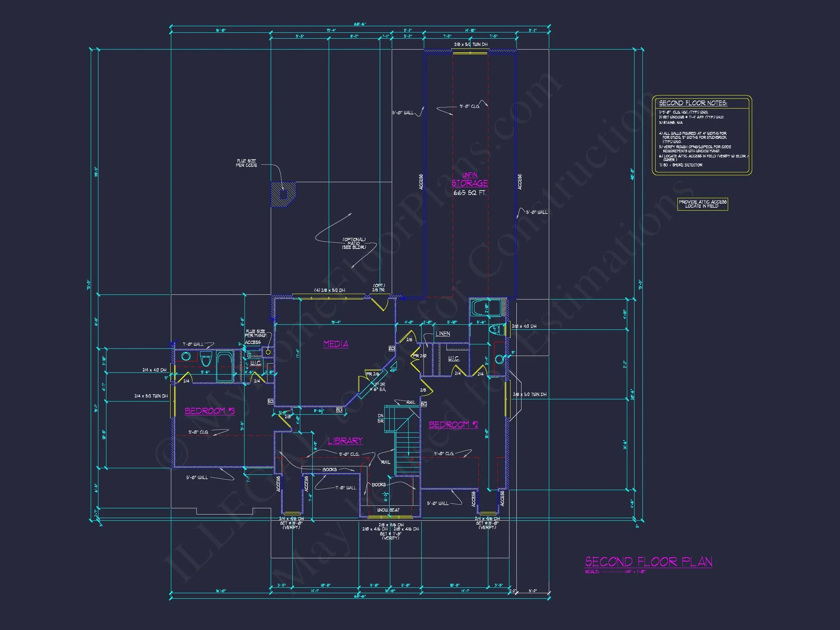Click the round sink in Bedroom #2 bath
840x630 pixels.
click(x=499, y=359)
